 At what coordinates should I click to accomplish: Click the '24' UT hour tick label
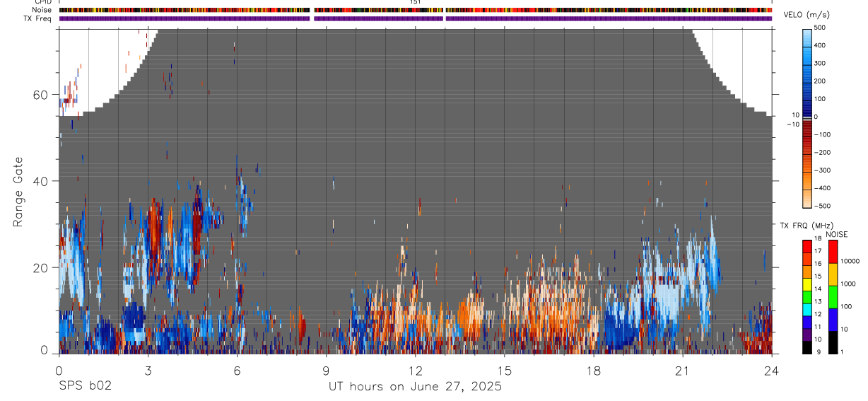(x=771, y=371)
